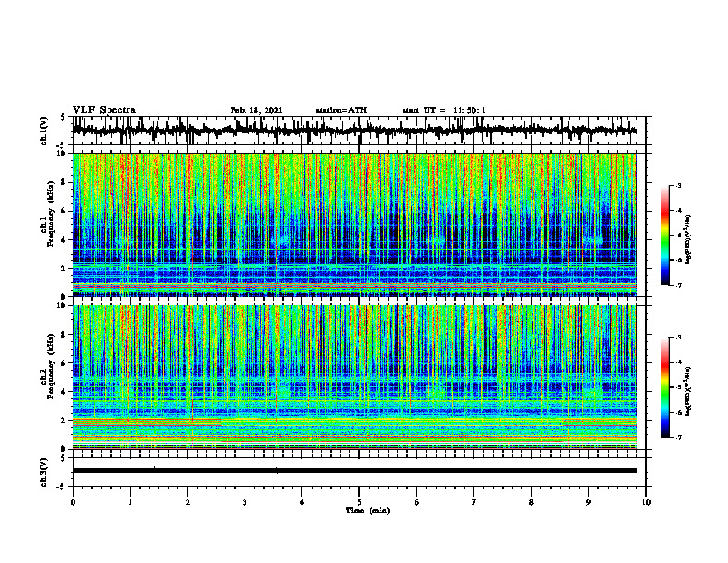The image size is (728, 563).
Task: Click inside the ch.1 voltage waveform panel
Action: click(358, 131)
